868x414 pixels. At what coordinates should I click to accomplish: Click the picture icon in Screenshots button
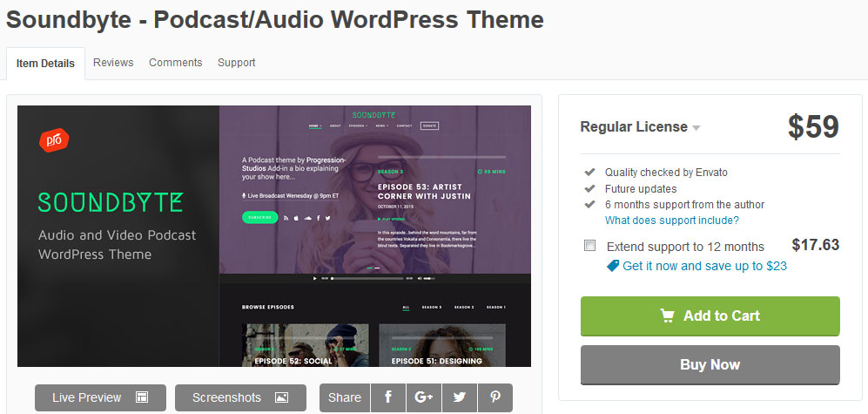282,397
